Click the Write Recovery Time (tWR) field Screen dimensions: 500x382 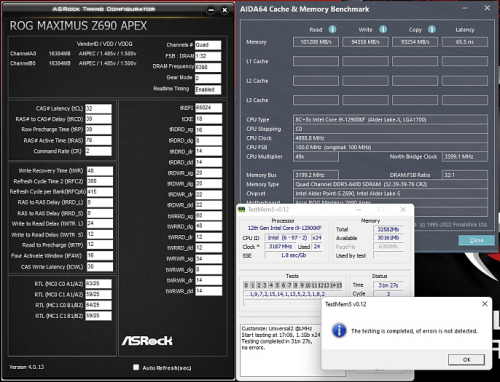100,171
